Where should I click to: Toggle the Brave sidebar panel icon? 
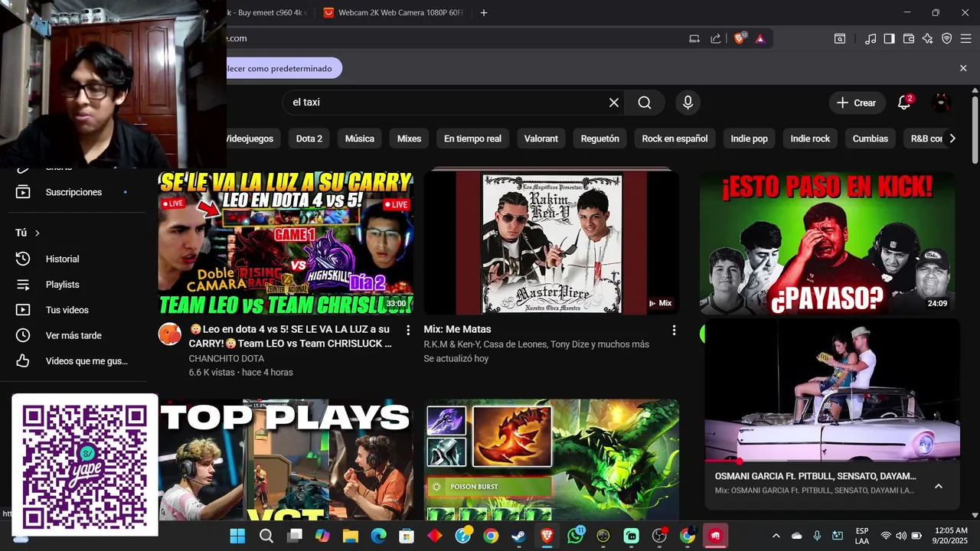tap(889, 38)
